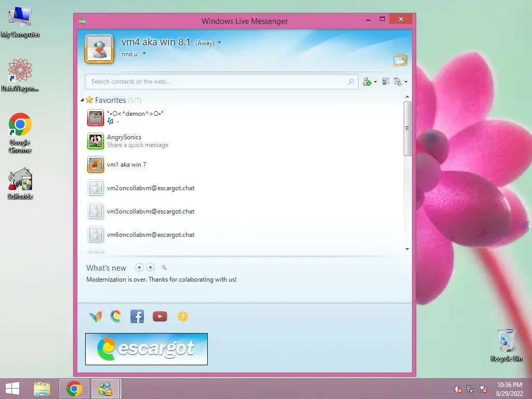Click the avatar of vm5oncollabvm contact

pyautogui.click(x=96, y=211)
